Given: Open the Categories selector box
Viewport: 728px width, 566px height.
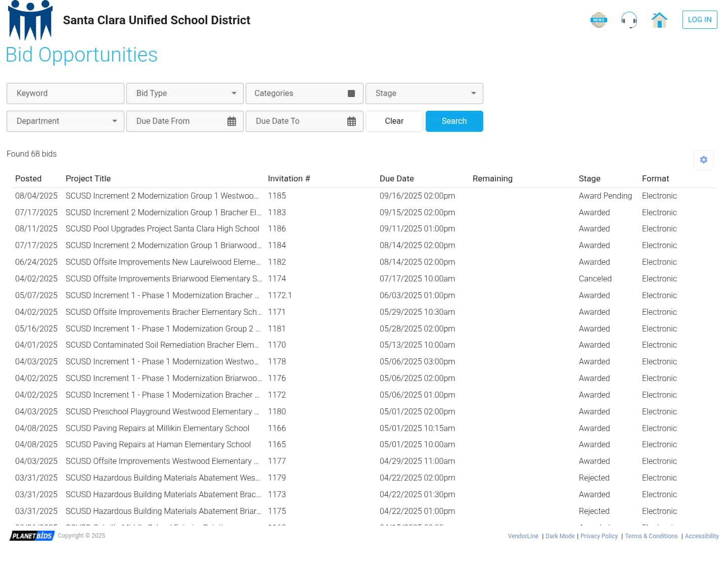Looking at the screenshot, I should point(304,93).
